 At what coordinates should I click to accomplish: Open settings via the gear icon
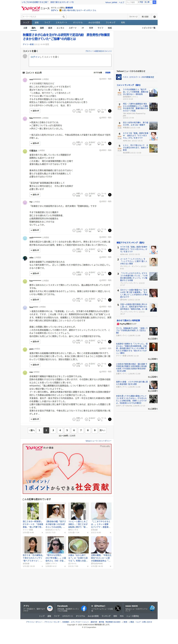click(x=154, y=17)
